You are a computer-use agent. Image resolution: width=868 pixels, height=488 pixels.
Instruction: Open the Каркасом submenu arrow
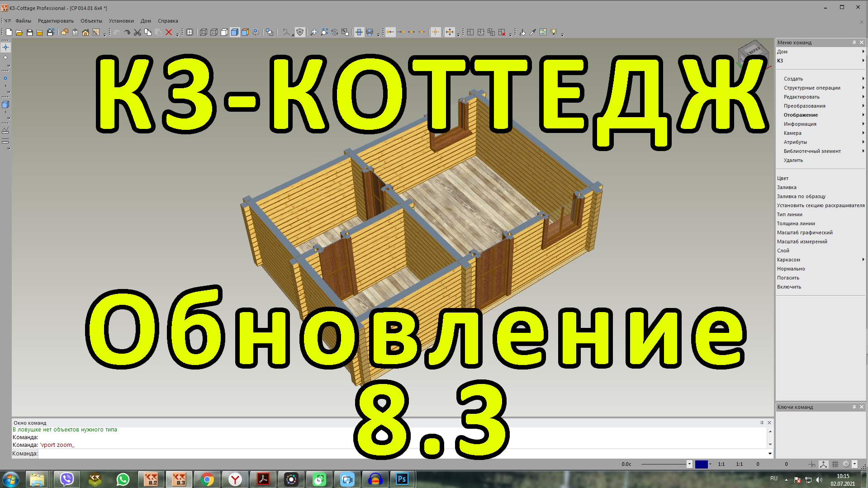[x=863, y=260]
